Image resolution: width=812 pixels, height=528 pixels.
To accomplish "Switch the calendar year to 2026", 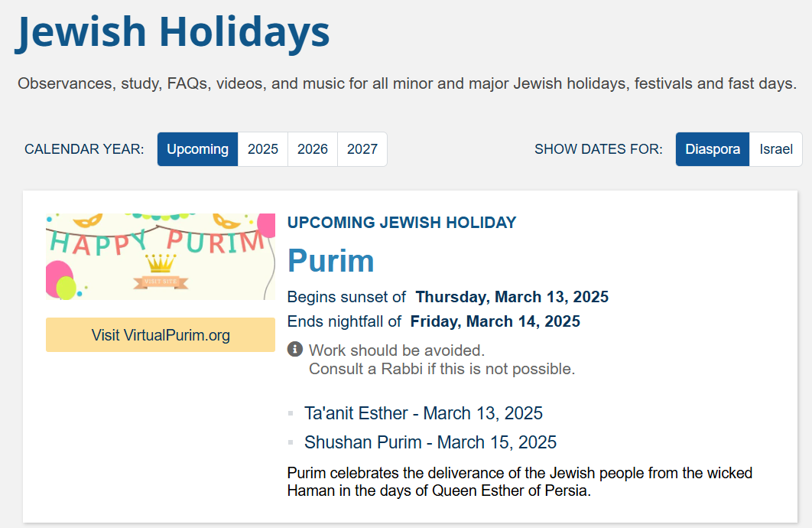I will pyautogui.click(x=312, y=149).
